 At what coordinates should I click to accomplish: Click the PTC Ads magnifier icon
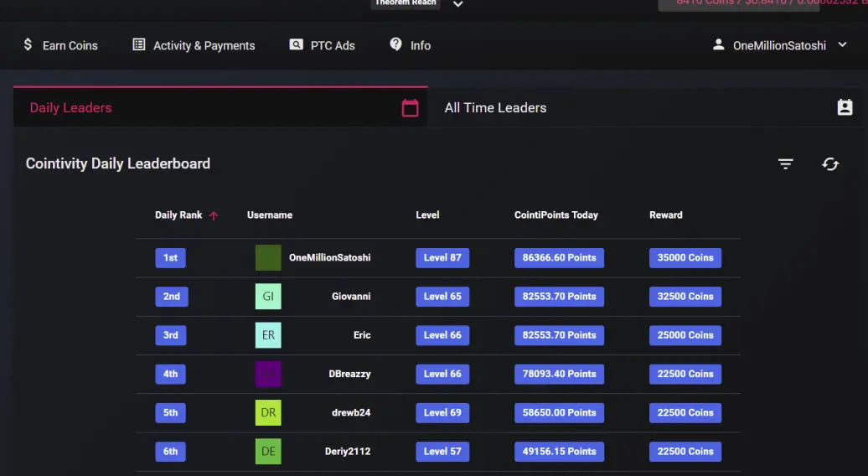296,44
